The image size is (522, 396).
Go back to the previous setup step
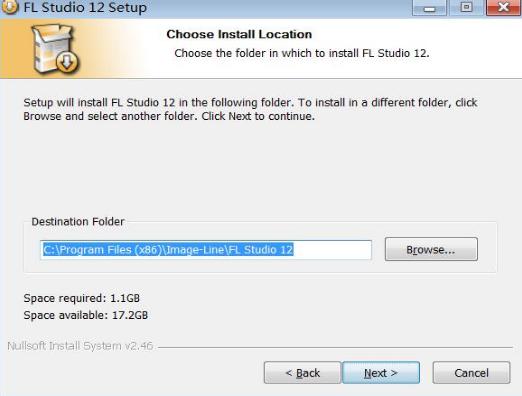tap(302, 373)
